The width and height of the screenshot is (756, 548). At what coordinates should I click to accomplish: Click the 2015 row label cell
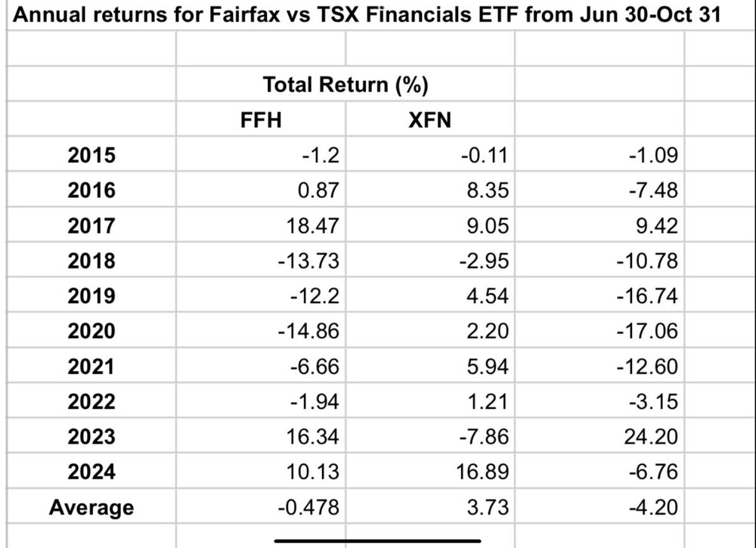point(91,154)
